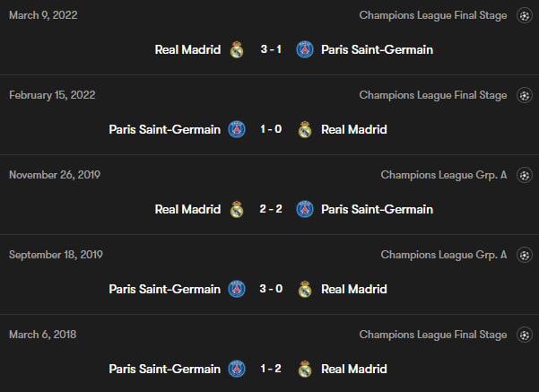Click Champions League icon for March 9, 2022

pos(525,15)
